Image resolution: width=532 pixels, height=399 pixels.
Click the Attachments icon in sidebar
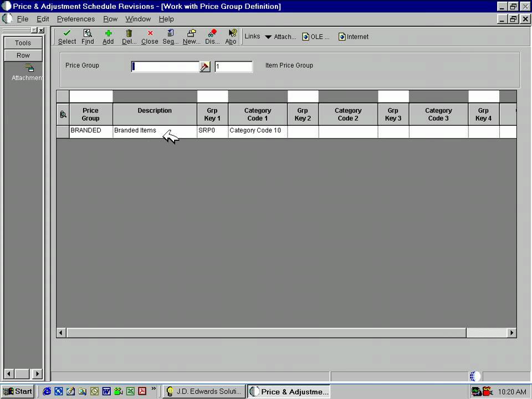pyautogui.click(x=29, y=68)
